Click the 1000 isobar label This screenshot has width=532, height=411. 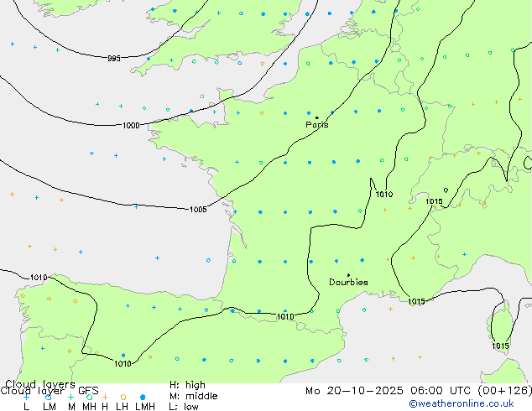click(x=131, y=126)
